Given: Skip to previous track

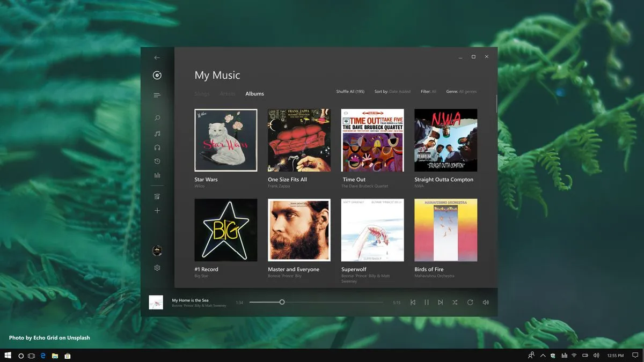Looking at the screenshot, I should click(413, 302).
